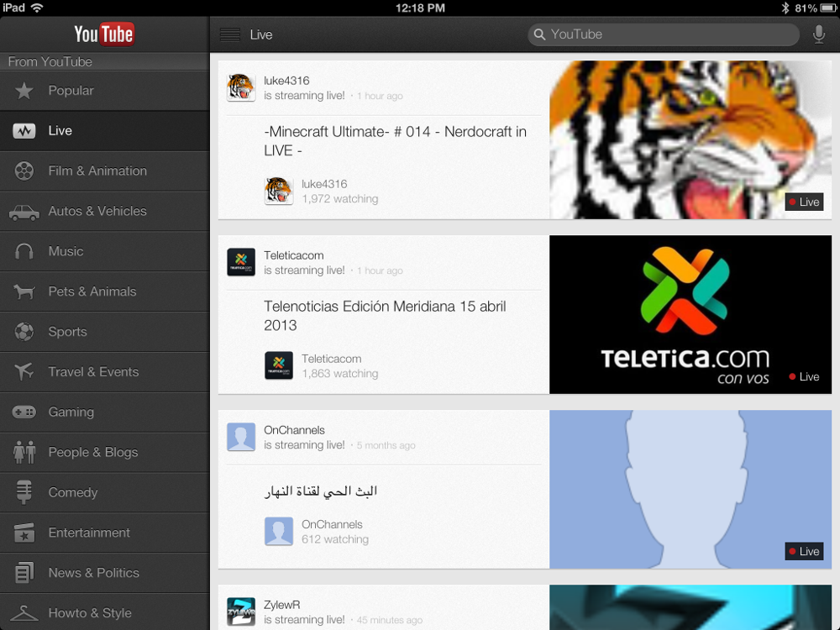Open the Arabic-titled OnChannels stream
This screenshot has height=630, width=840.
point(321,491)
